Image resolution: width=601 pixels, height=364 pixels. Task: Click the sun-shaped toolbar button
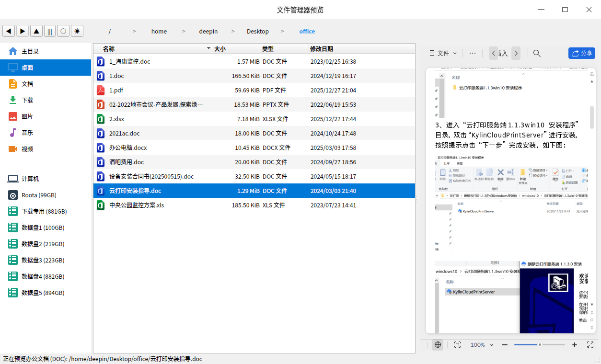[77, 31]
